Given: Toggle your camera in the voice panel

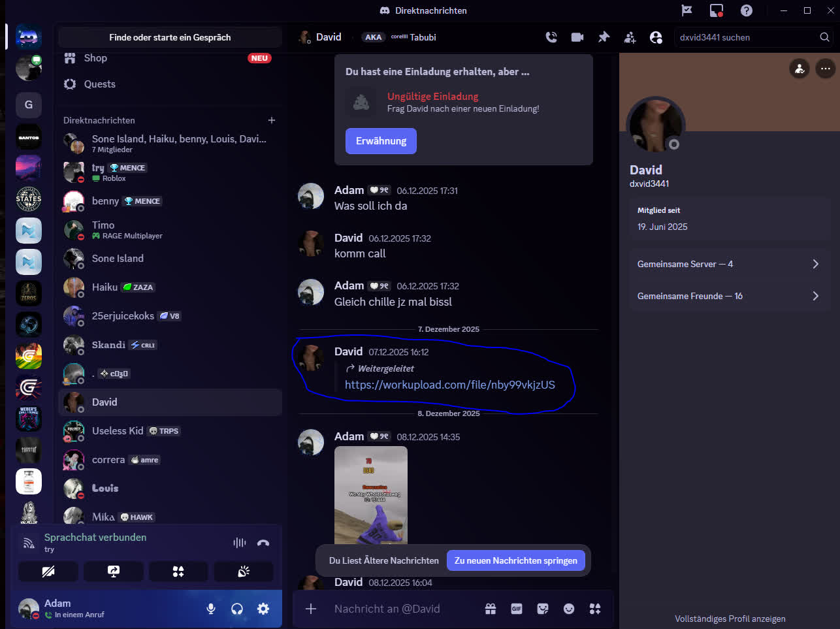Looking at the screenshot, I should [x=48, y=571].
